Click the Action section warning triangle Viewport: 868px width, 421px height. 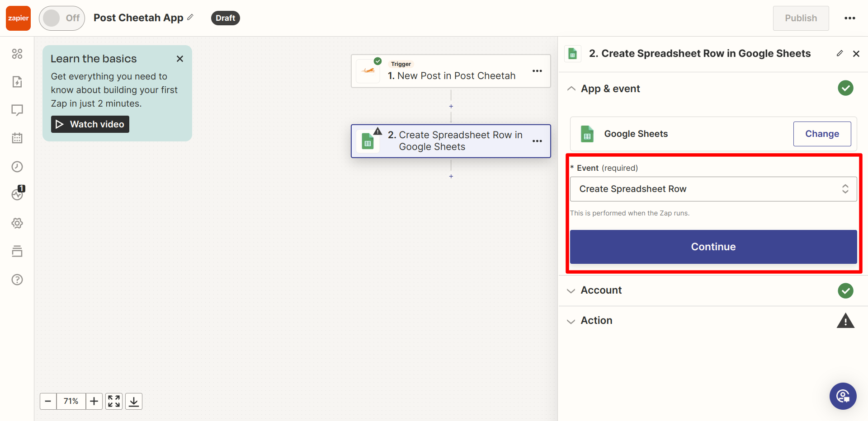click(x=845, y=321)
